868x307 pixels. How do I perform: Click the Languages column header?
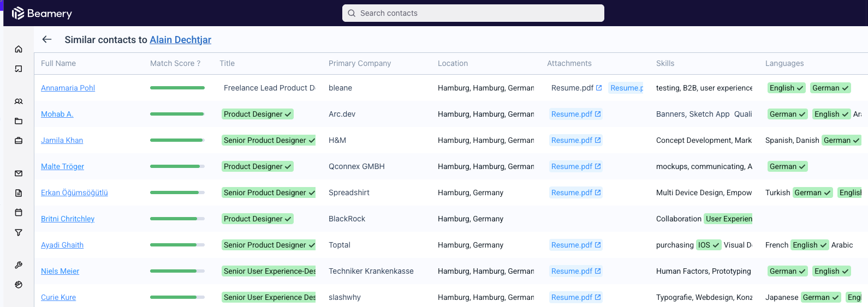point(784,63)
